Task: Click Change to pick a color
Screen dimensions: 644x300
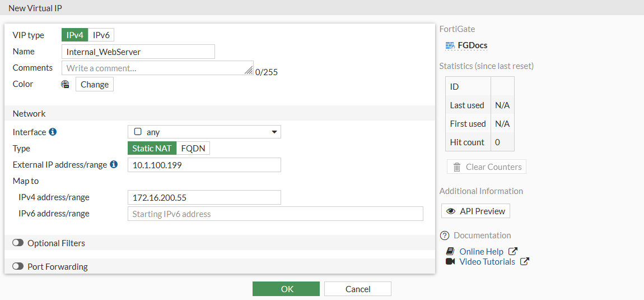Action: coord(95,85)
